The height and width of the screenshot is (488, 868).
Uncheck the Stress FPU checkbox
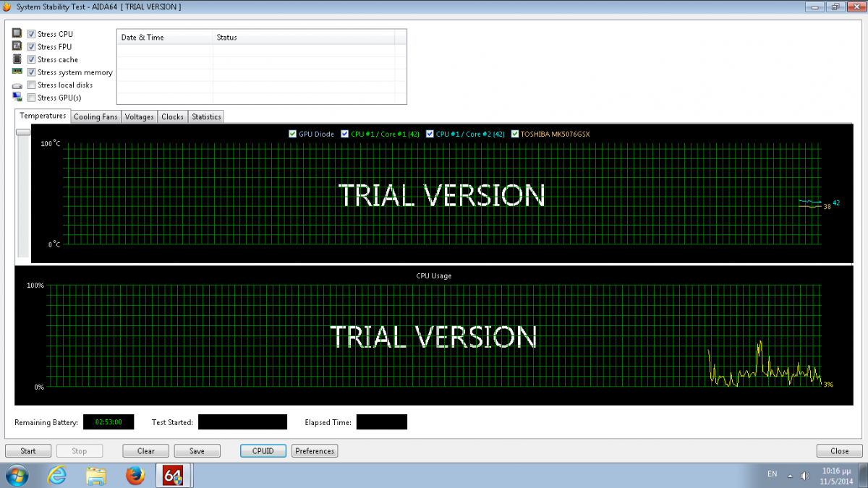[x=32, y=46]
